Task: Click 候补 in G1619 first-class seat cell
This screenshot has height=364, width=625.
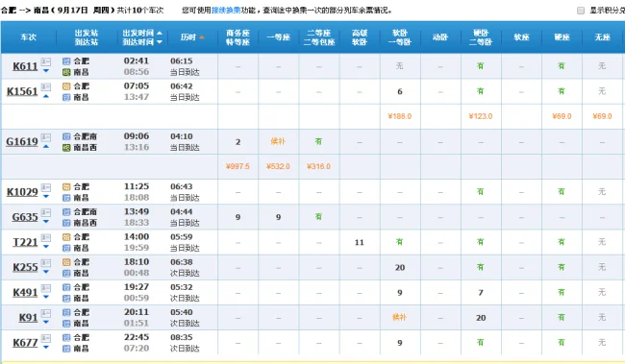Action: tap(278, 141)
